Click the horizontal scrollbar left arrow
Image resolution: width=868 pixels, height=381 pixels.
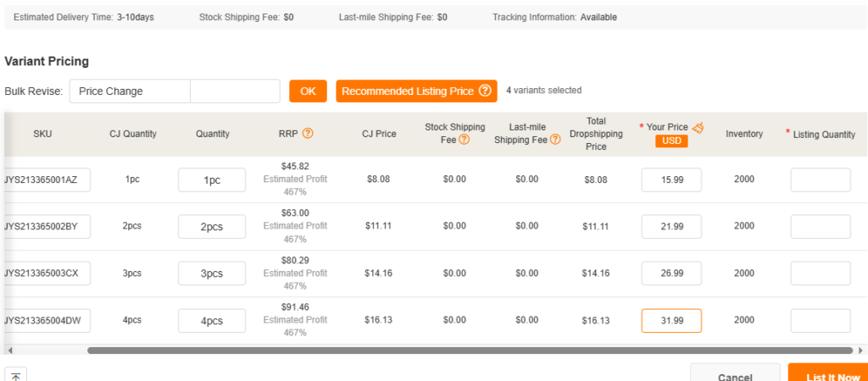tap(9, 350)
